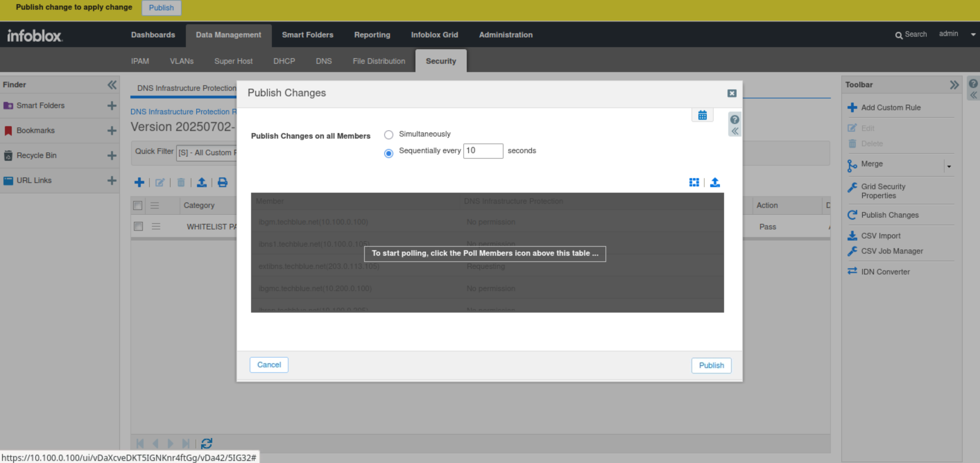This screenshot has width=980, height=463.
Task: Expand Recycle Bin in Finder
Action: [x=111, y=156]
